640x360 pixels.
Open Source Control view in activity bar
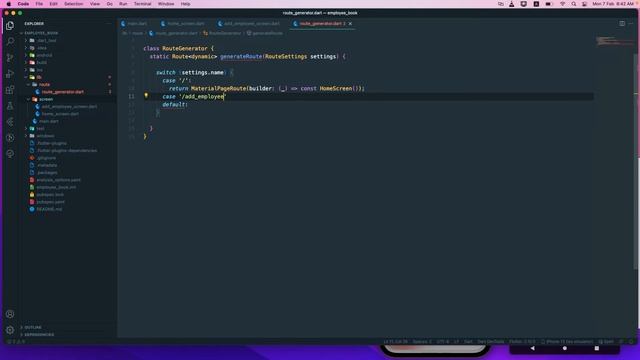[x=10, y=58]
